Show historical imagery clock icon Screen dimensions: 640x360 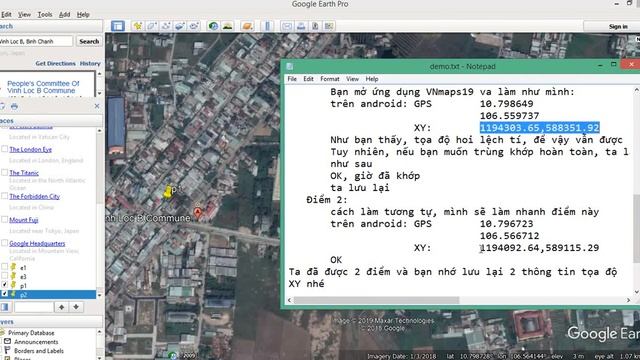(x=213, y=26)
